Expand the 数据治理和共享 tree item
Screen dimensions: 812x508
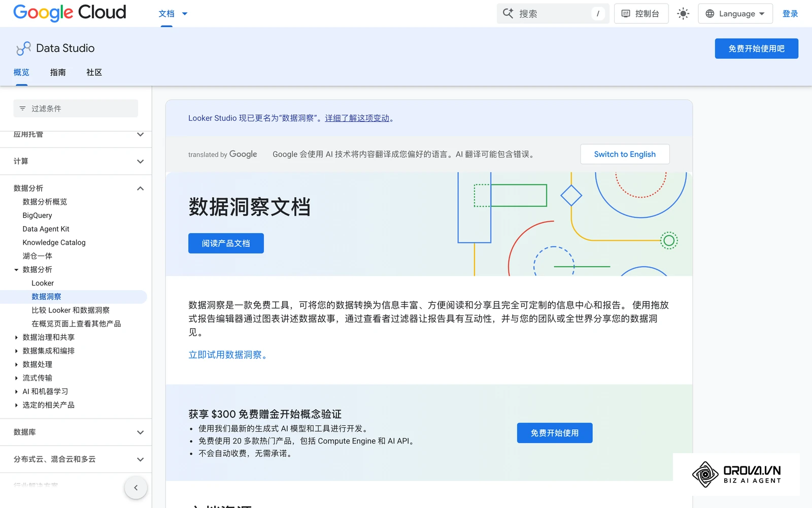tap(16, 337)
